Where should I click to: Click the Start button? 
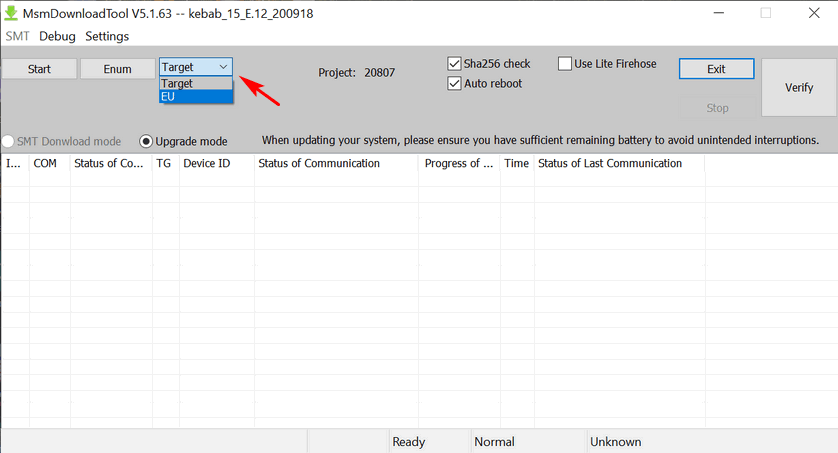pyautogui.click(x=39, y=69)
